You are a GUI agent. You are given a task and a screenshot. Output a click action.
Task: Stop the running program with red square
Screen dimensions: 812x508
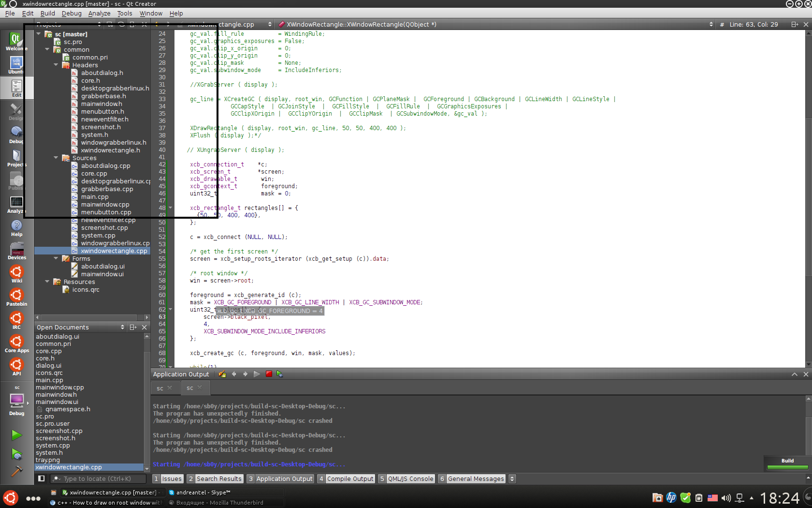click(269, 374)
